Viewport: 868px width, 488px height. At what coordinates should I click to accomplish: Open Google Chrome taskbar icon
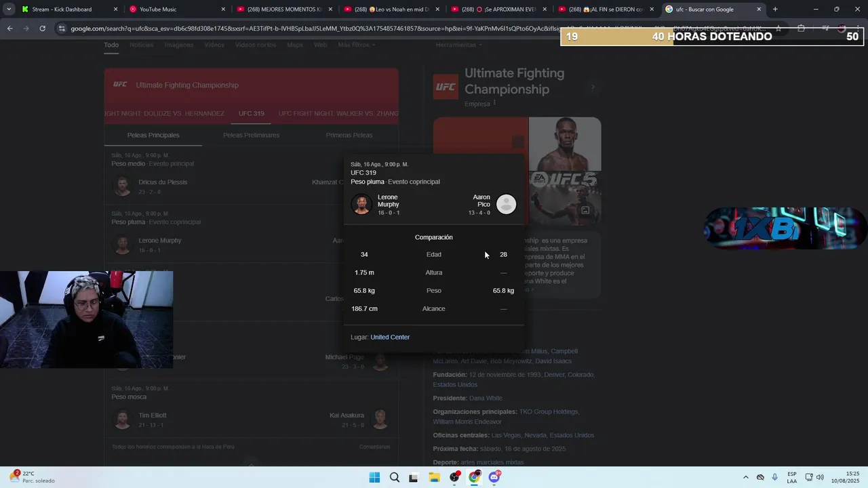475,477
